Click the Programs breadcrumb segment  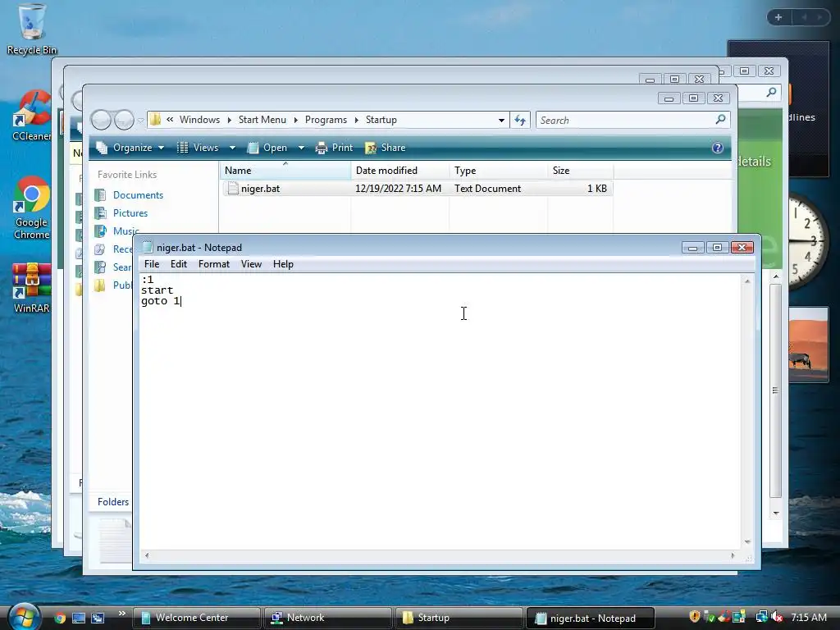(x=326, y=120)
